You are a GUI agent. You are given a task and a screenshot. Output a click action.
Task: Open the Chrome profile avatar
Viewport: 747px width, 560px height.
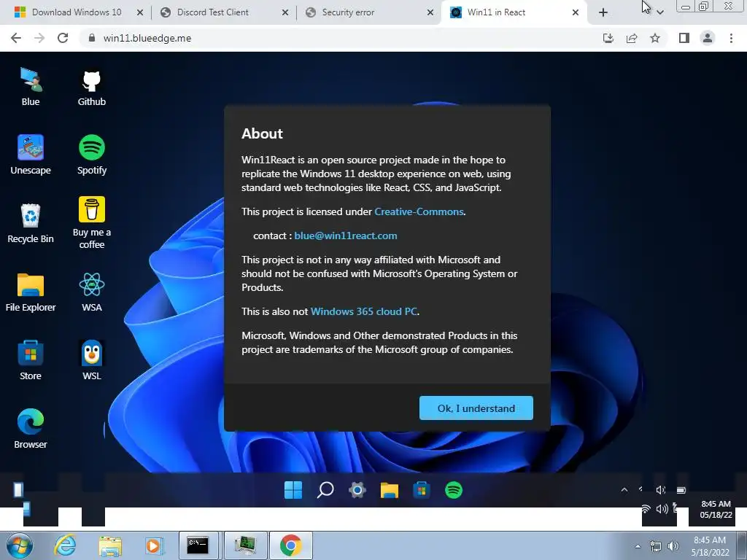[708, 38]
